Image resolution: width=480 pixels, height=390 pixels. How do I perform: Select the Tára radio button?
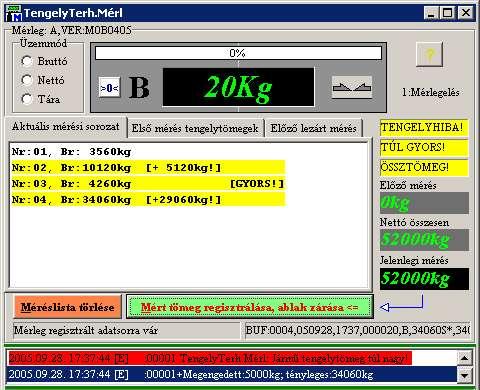tap(26, 99)
